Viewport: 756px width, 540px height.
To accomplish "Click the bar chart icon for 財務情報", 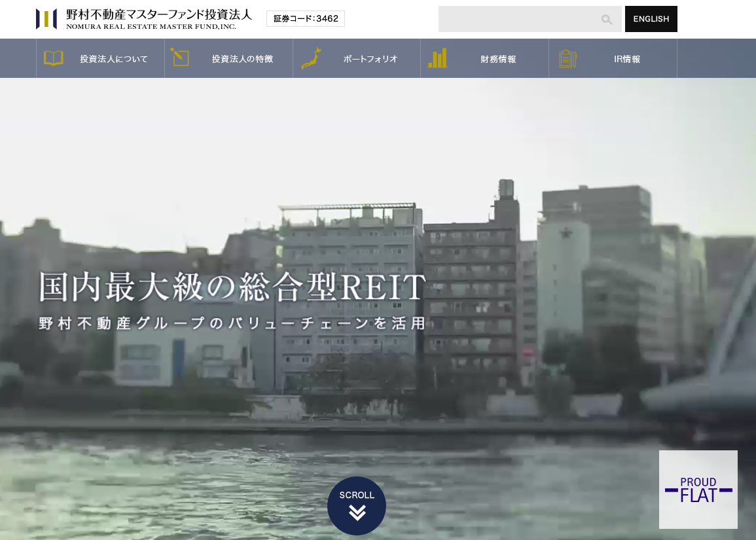I will point(436,58).
